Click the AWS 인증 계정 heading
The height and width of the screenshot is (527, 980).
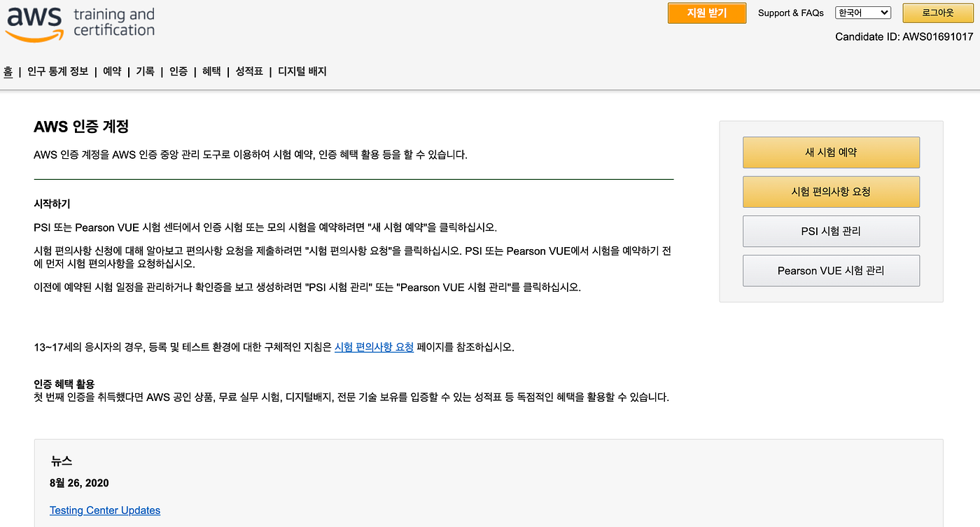pyautogui.click(x=81, y=127)
